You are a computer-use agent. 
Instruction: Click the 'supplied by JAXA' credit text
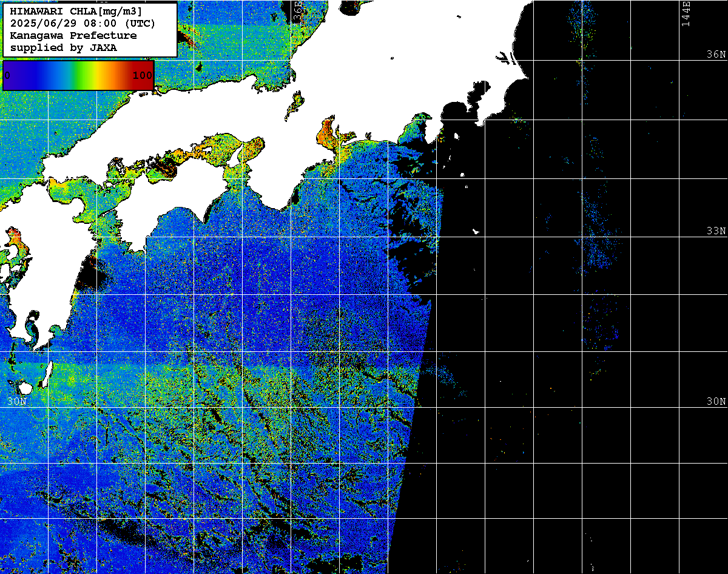click(63, 47)
